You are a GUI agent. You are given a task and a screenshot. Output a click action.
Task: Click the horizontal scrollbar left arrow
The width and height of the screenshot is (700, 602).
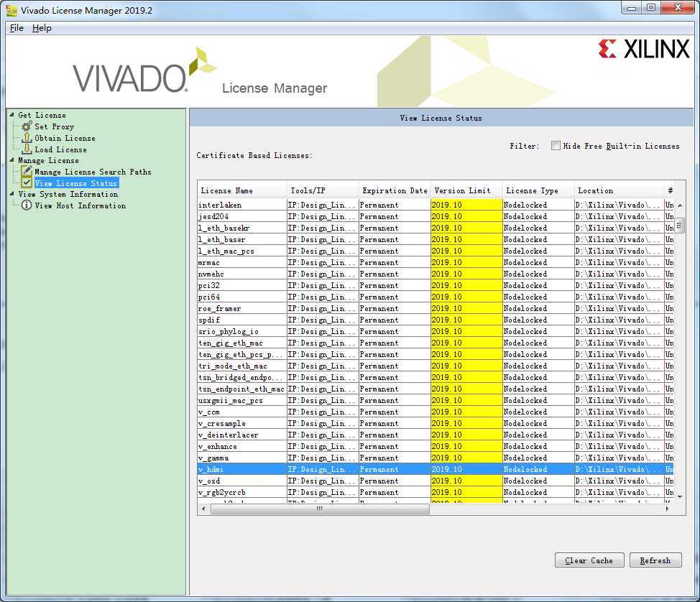point(204,509)
